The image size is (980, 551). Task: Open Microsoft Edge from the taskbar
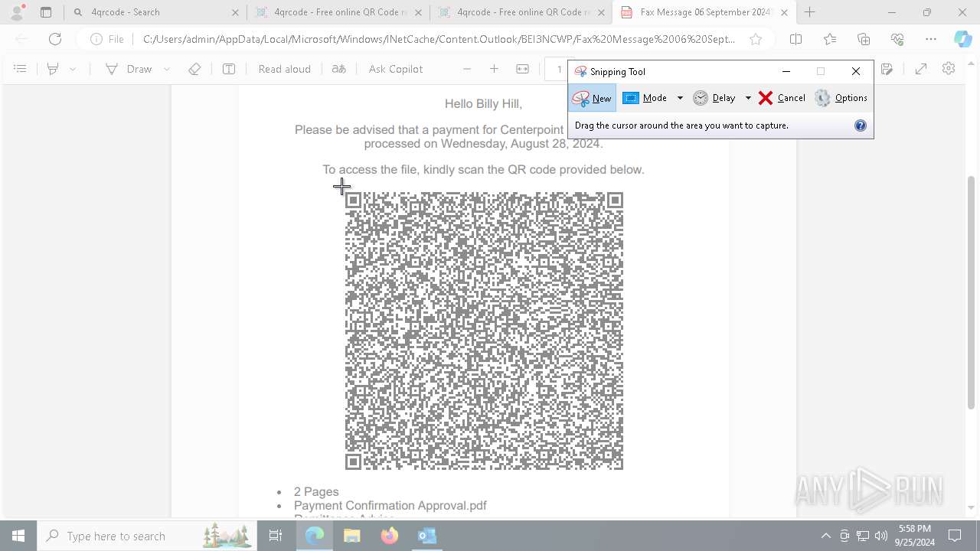click(x=315, y=536)
